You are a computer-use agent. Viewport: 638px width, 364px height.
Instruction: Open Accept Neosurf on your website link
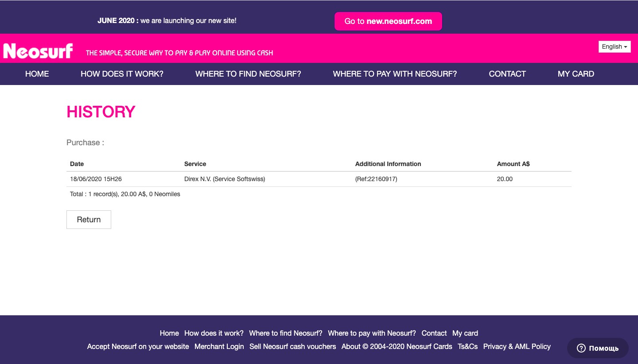(138, 346)
